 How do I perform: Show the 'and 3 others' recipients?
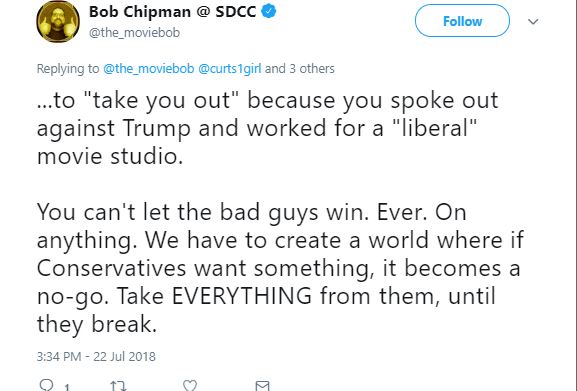(300, 69)
